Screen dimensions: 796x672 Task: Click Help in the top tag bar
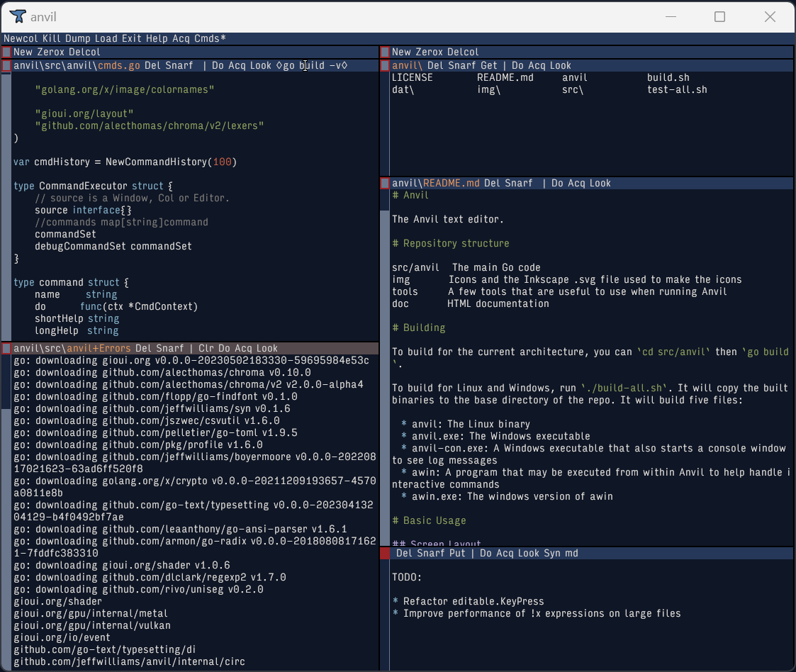coord(157,38)
